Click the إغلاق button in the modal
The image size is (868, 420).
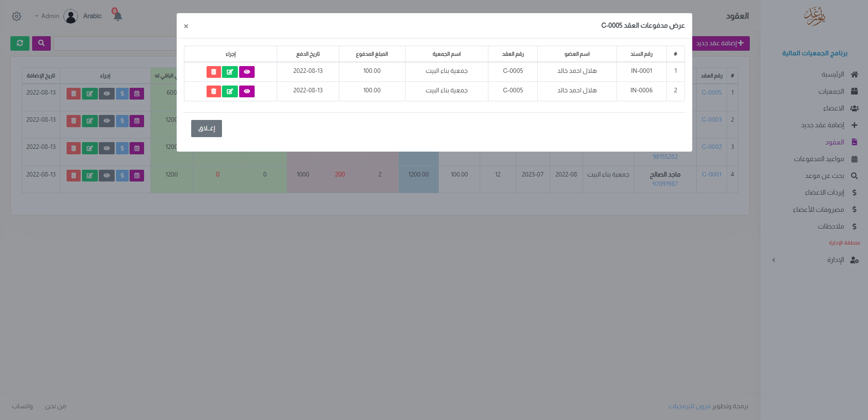[206, 129]
